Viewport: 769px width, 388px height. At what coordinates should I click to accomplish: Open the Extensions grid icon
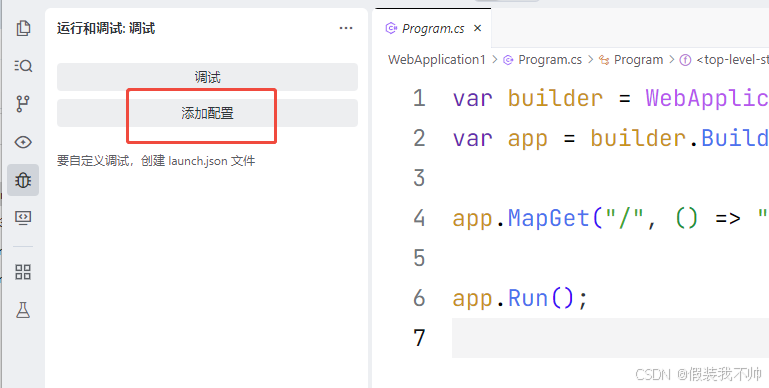coord(23,272)
